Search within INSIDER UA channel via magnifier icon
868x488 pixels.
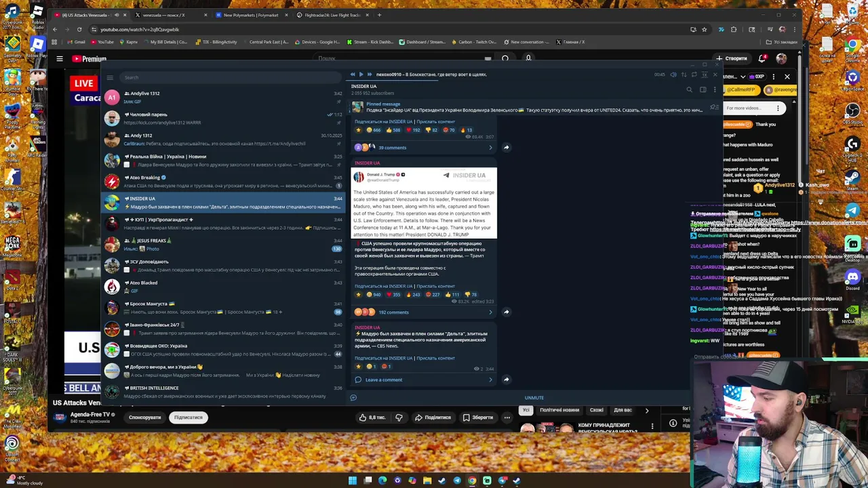[x=690, y=89]
